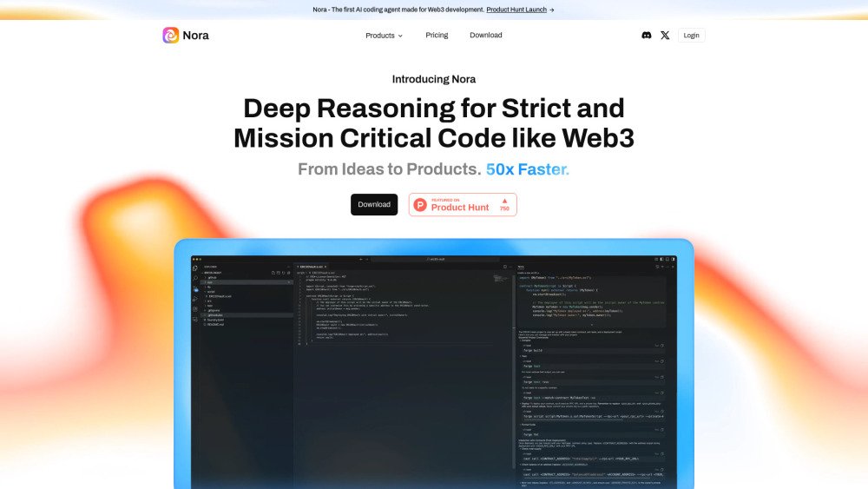Viewport: 868px width, 489px height.
Task: Open the Pricing page
Action: coord(437,36)
